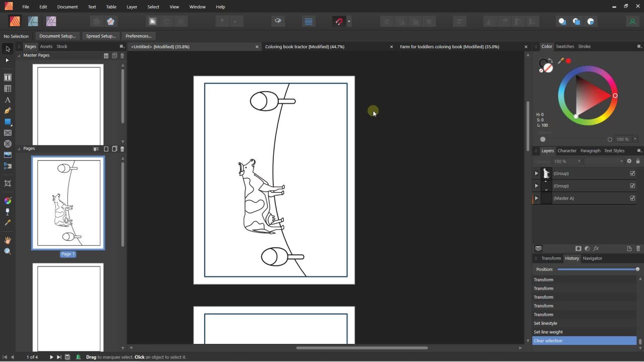Select the Frame Text tool
Viewport: 644px width, 362px height.
point(8,77)
